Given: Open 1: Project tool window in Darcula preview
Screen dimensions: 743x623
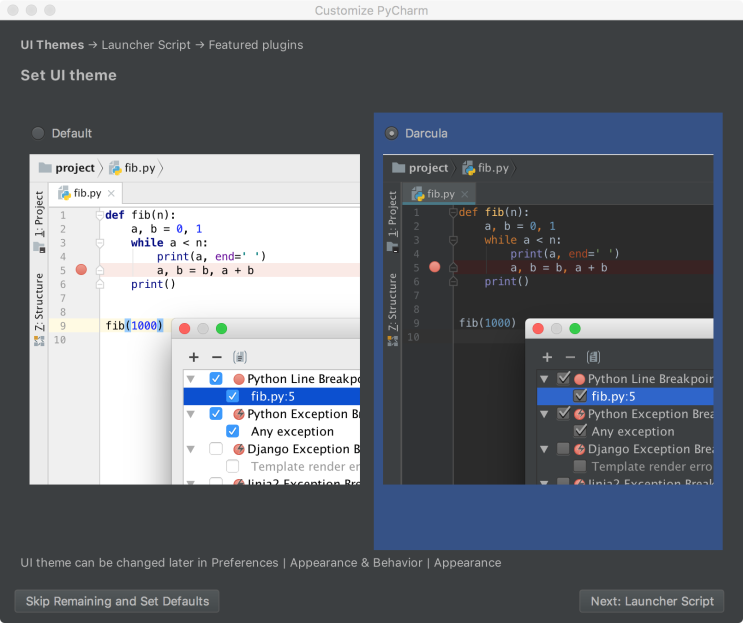Looking at the screenshot, I should click(392, 214).
